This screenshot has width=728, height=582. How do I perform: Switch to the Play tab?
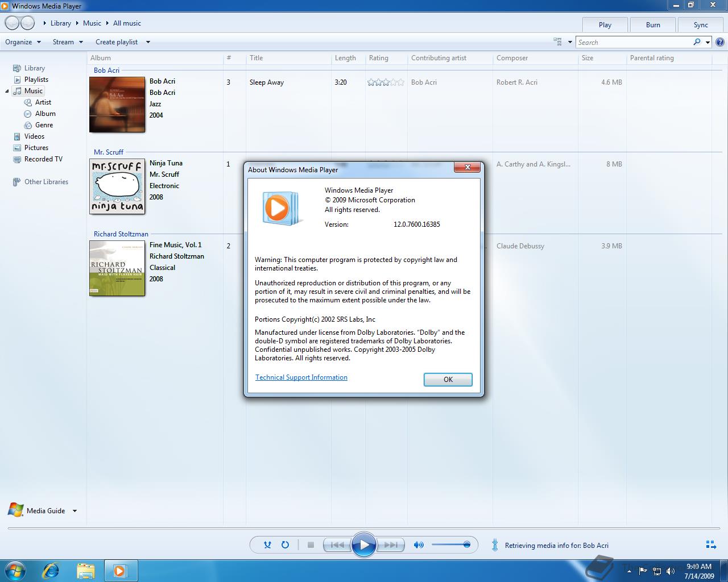coord(605,25)
